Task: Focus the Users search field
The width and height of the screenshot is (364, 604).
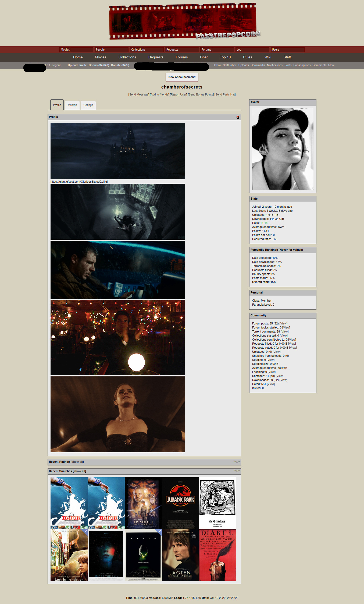Action: click(288, 50)
